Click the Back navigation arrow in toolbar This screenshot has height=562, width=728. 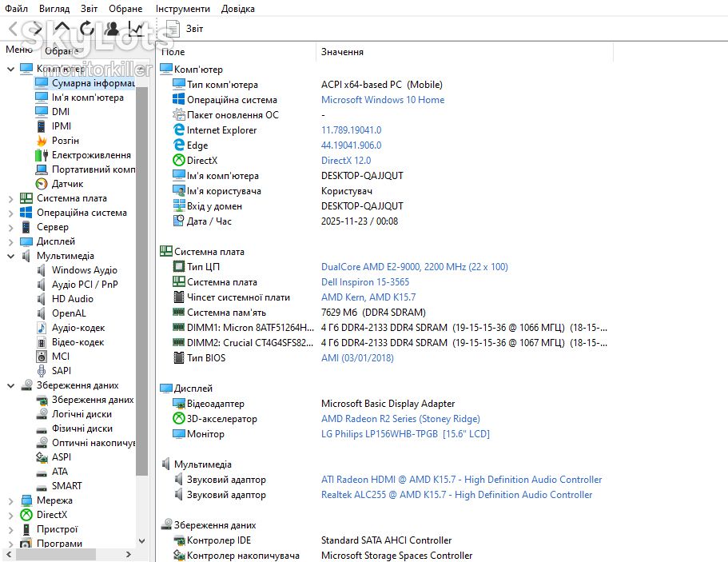pos(14,29)
